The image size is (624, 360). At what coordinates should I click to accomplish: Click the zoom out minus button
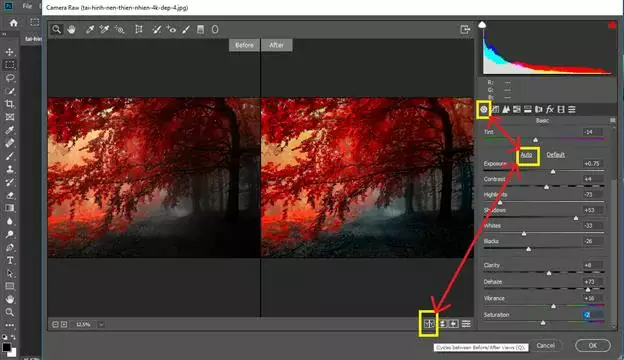(55, 325)
